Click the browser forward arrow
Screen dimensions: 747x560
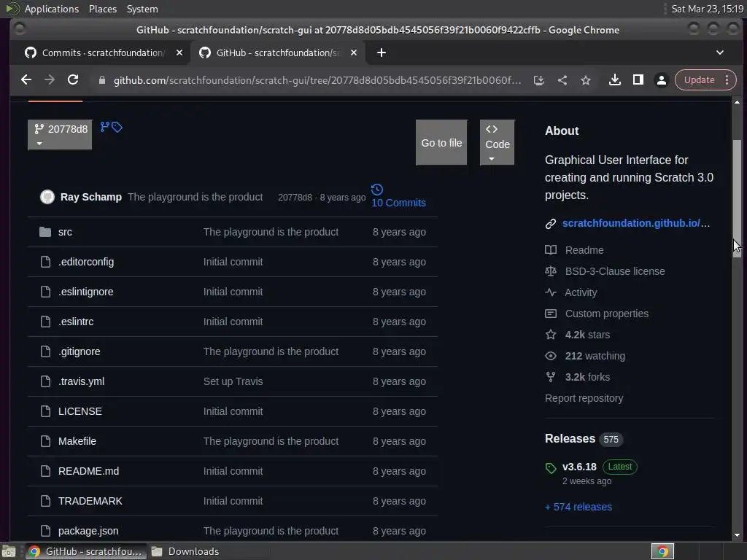50,80
